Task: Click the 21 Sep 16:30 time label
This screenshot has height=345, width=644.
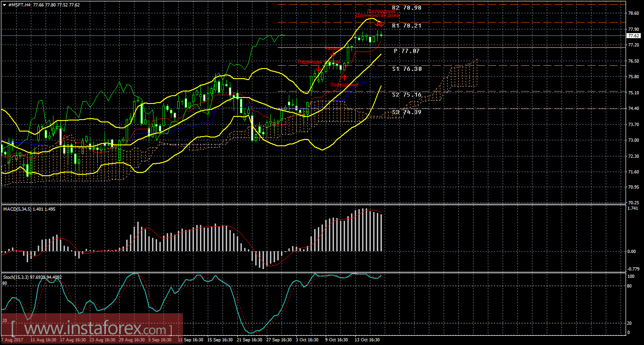Action: (x=250, y=340)
